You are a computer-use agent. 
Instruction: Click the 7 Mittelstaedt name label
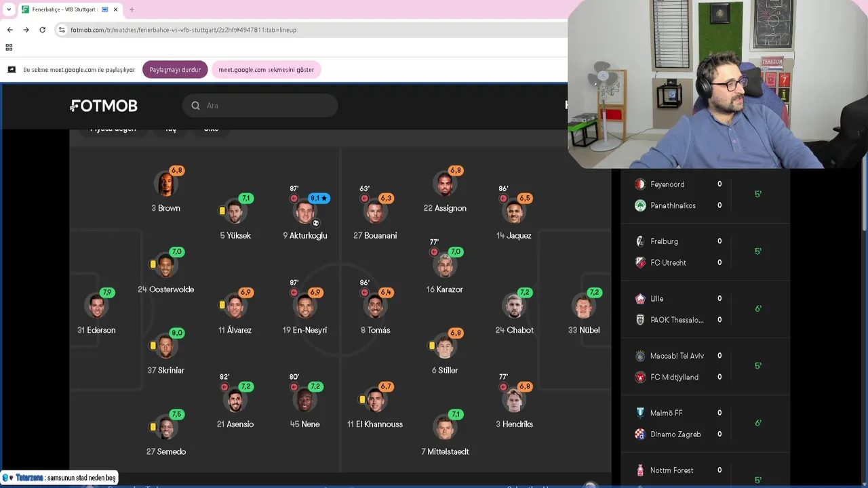pos(445,451)
